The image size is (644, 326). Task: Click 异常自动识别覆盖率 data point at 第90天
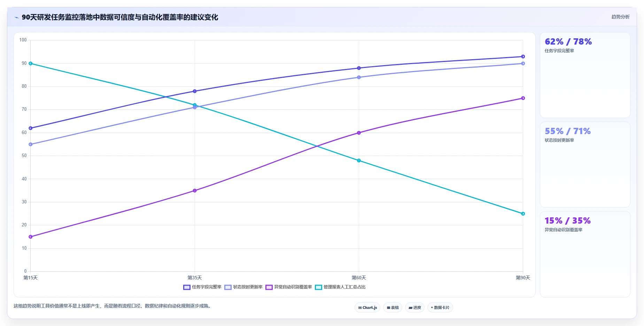523,98
